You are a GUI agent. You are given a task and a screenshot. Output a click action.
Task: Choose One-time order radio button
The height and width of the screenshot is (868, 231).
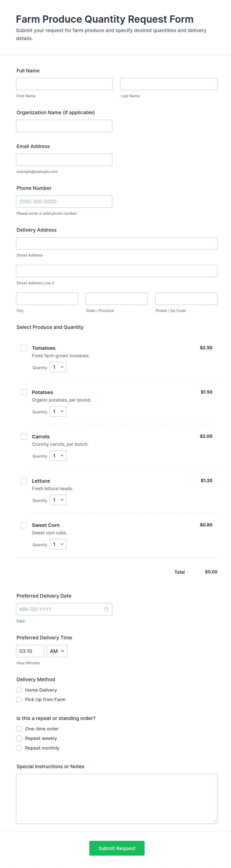pos(19,728)
